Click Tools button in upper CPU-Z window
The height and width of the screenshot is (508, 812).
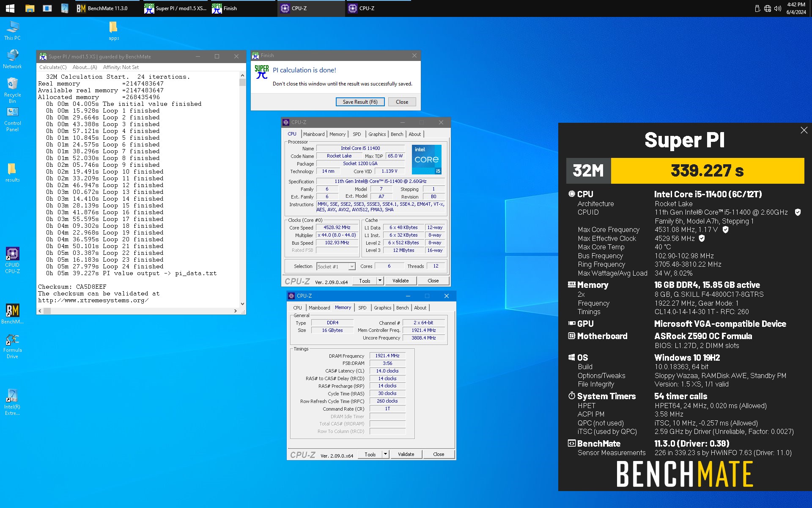click(365, 281)
